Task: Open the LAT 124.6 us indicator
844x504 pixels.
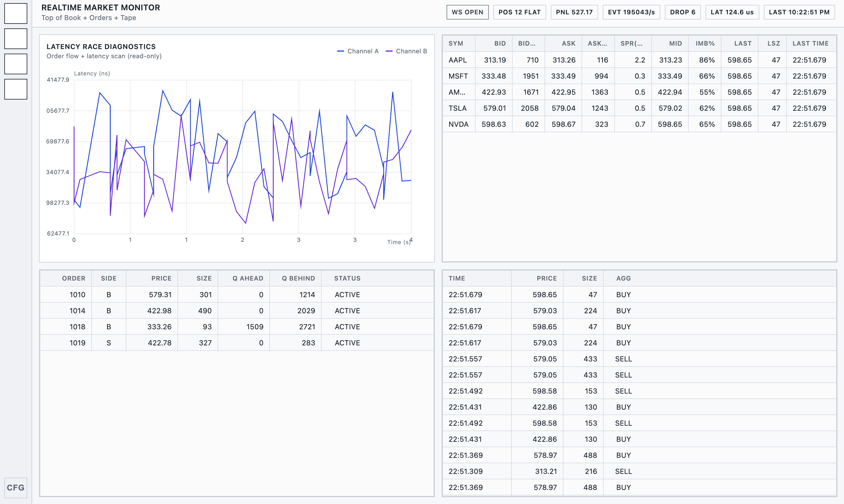Action: point(732,12)
